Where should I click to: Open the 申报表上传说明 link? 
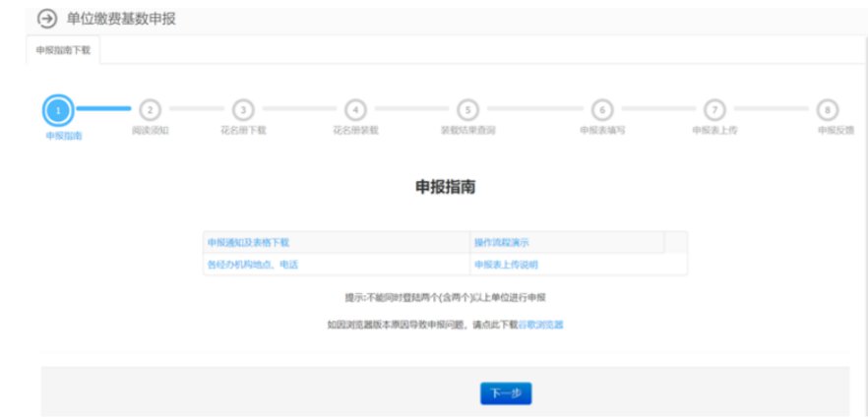pos(506,265)
